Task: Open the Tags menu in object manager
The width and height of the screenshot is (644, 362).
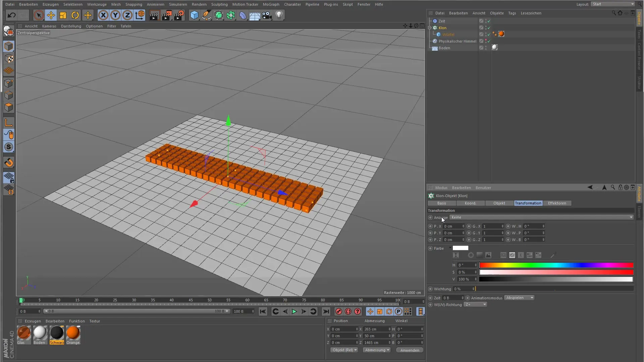Action: (512, 13)
